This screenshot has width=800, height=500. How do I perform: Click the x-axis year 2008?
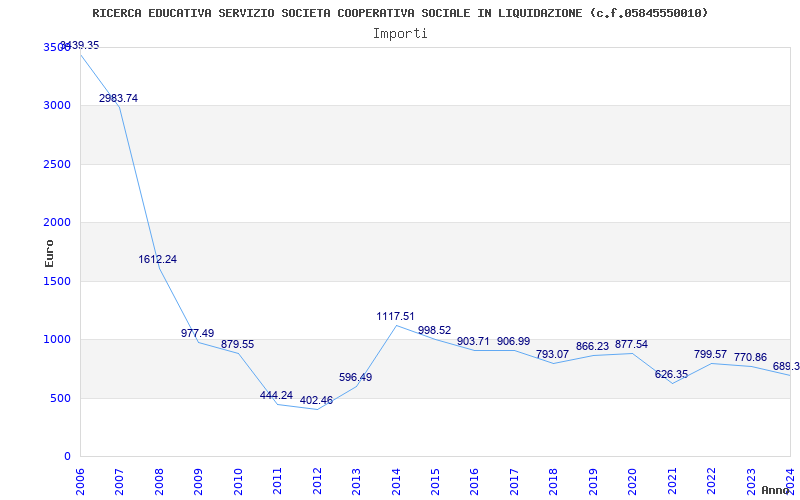160,481
